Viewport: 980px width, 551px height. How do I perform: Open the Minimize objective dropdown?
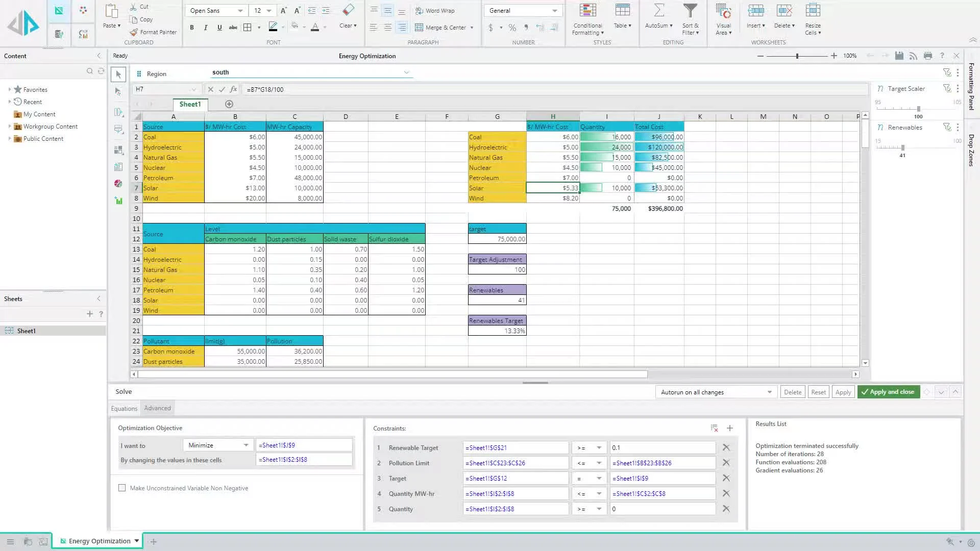point(218,445)
